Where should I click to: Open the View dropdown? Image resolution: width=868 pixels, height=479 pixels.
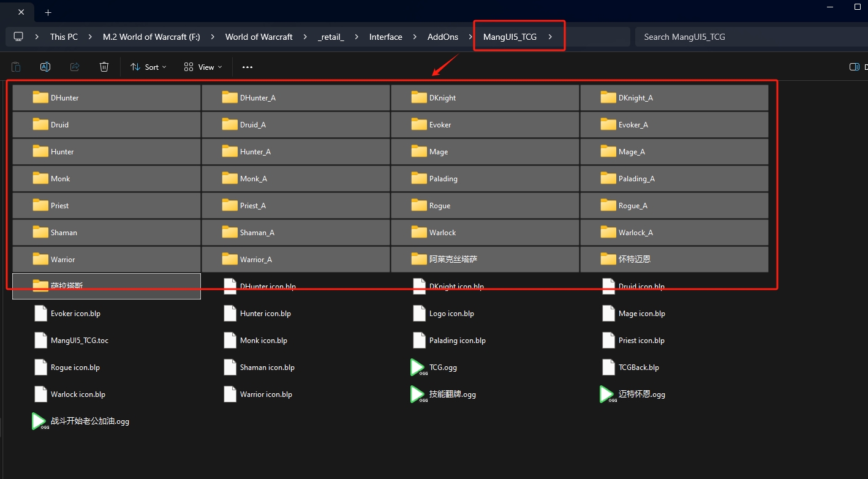pos(203,67)
